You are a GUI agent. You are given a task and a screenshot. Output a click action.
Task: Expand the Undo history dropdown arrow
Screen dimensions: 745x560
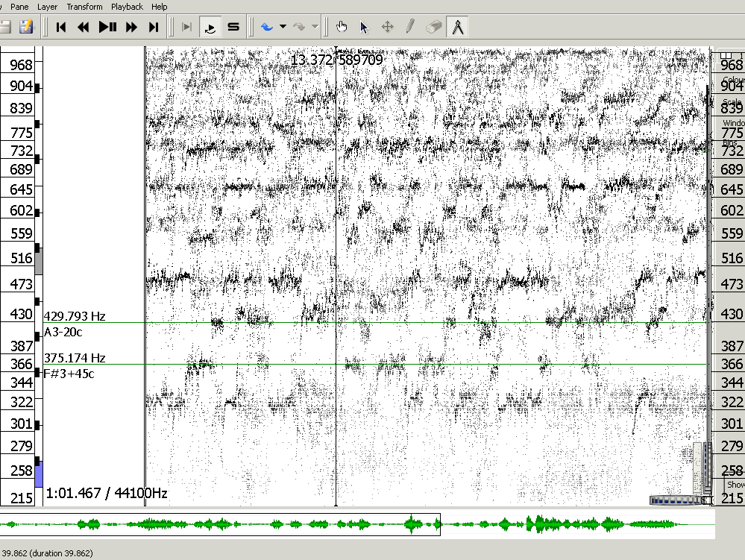pos(283,28)
